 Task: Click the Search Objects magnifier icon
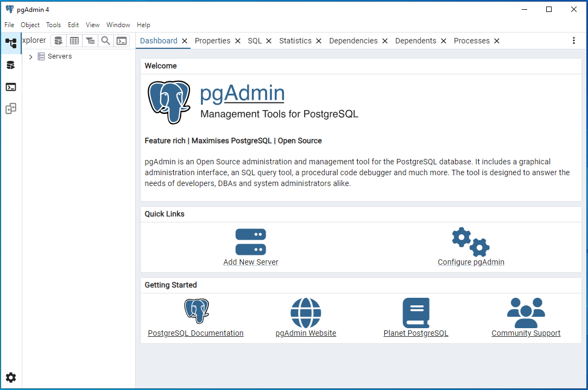coord(106,41)
